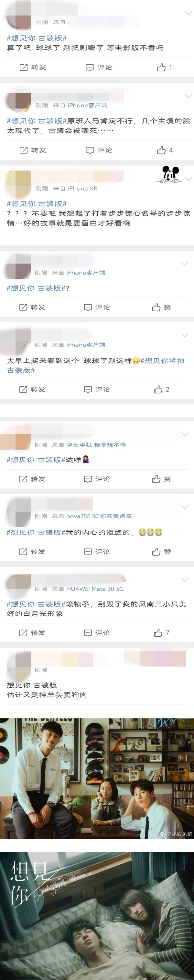
Task: Like the question-mark-only hashtag post
Action: tap(161, 308)
